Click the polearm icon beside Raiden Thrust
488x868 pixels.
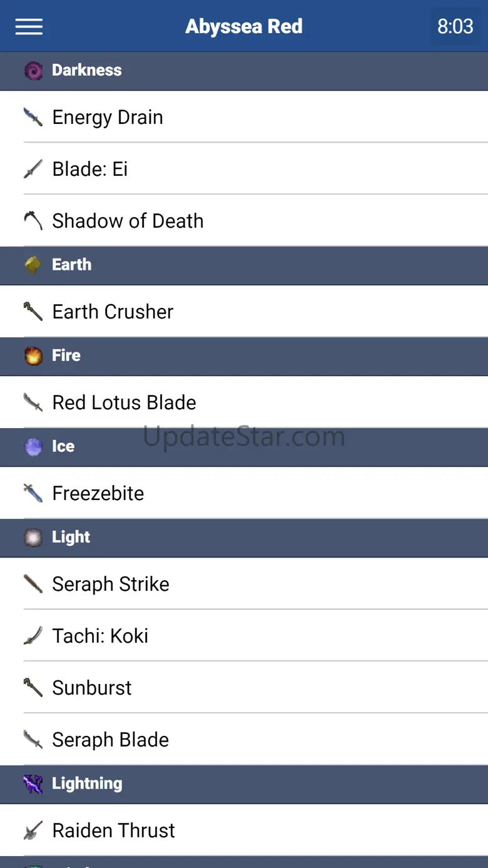click(x=33, y=830)
